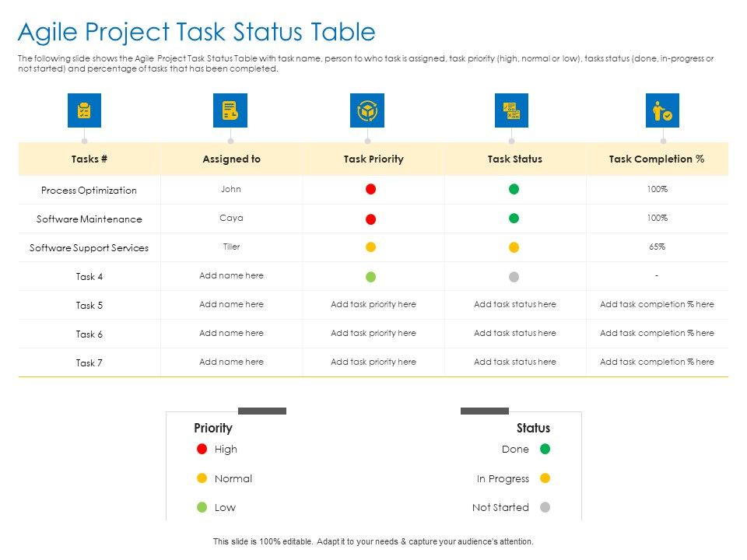Click the yellow Normal dot in Priority legend
The image size is (747, 560).
(202, 478)
